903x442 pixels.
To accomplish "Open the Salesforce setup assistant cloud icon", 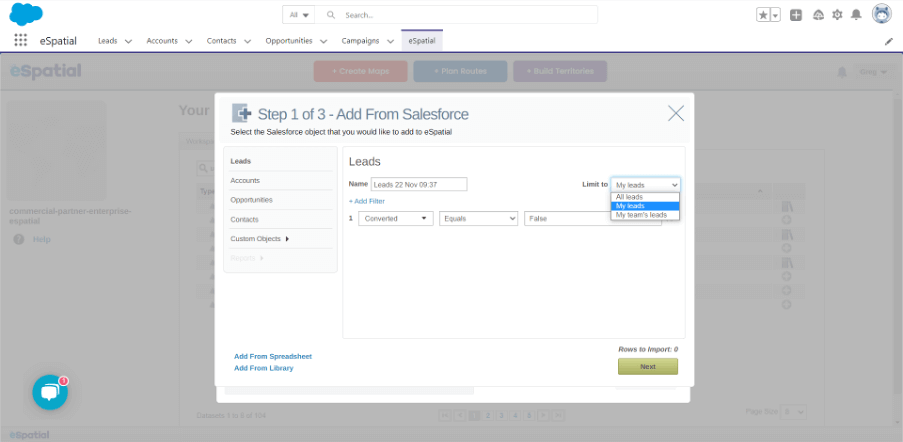I will tap(818, 16).
